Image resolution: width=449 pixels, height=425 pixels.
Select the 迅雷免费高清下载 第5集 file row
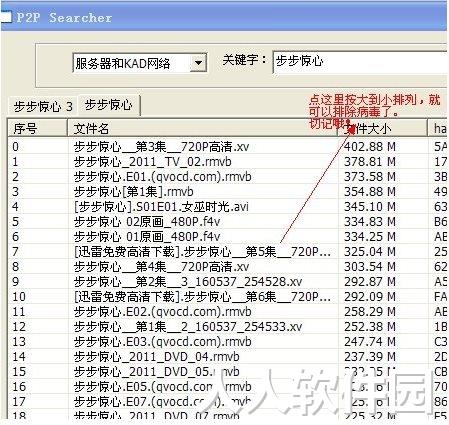click(202, 252)
